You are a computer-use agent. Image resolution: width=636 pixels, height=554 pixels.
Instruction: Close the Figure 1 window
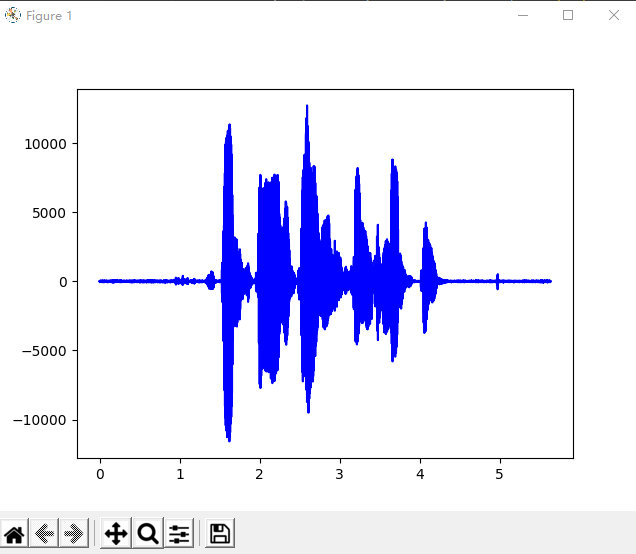[x=613, y=15]
